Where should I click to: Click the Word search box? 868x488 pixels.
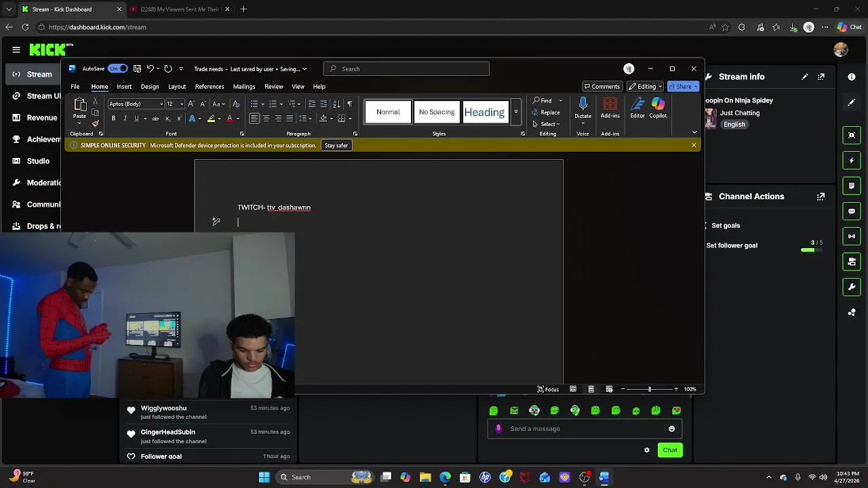406,68
